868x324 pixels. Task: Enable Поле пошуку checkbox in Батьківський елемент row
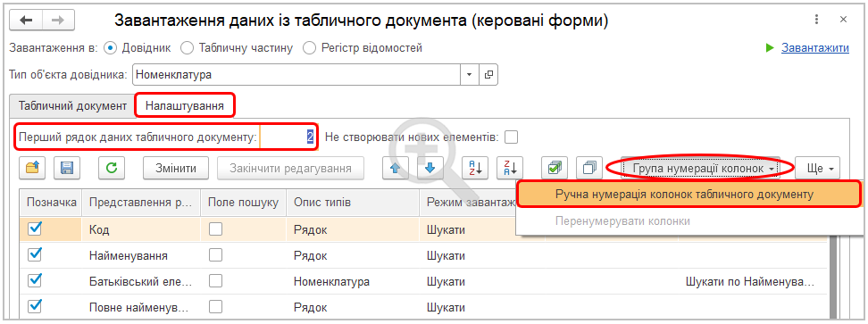tap(215, 280)
